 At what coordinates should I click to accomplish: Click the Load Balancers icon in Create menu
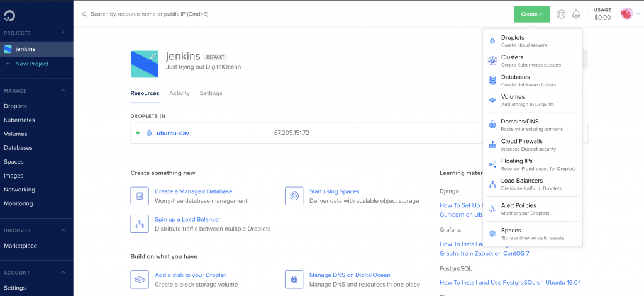pos(492,184)
